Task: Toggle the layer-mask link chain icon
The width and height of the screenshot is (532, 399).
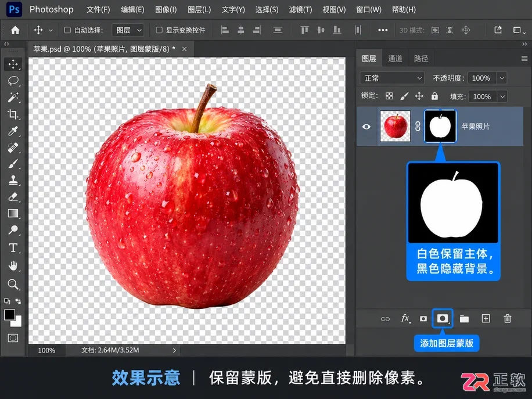Action: [x=418, y=126]
